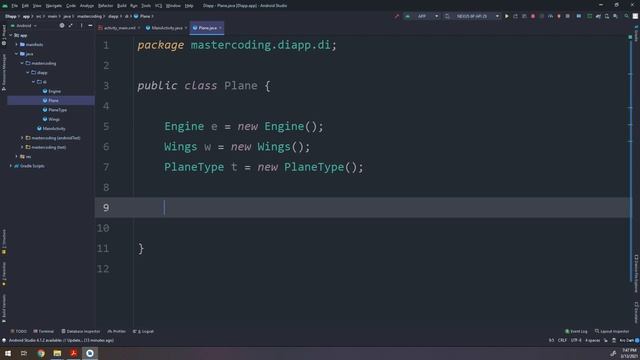Click the Sync Project with Gradle icon
The image size is (640, 360).
pos(598,16)
